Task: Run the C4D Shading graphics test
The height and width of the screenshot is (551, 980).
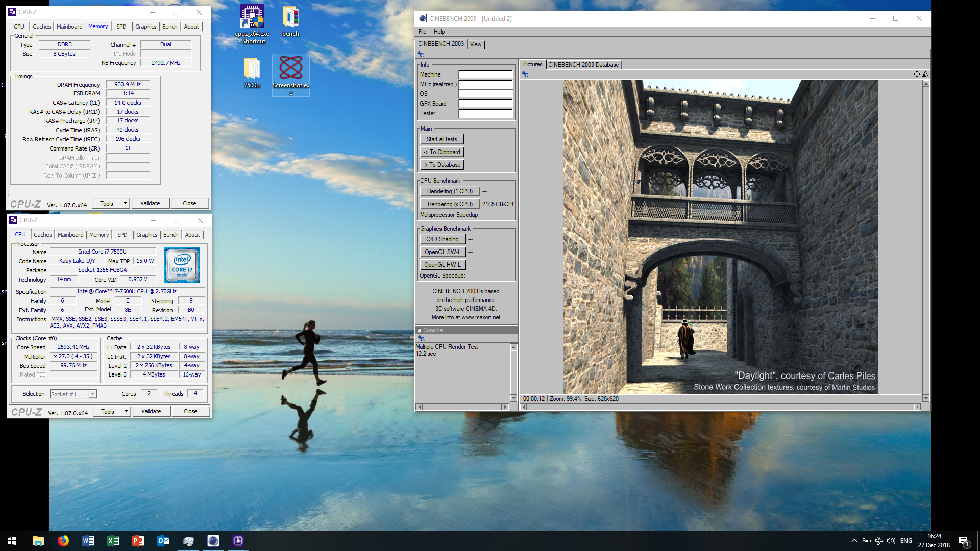Action: point(443,239)
